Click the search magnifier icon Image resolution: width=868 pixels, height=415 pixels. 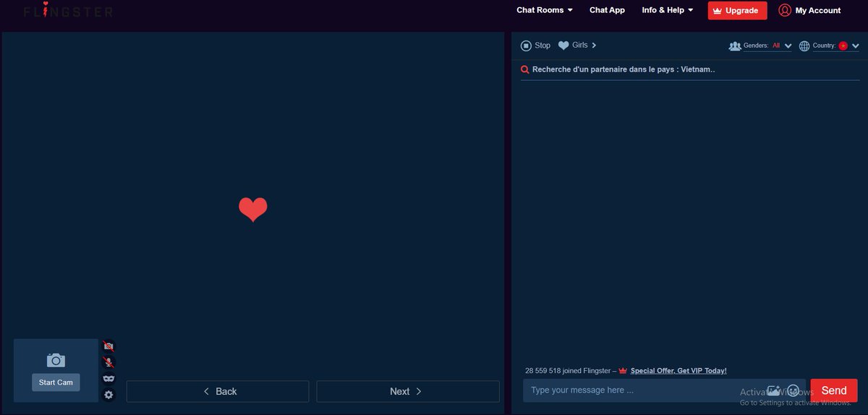coord(525,70)
